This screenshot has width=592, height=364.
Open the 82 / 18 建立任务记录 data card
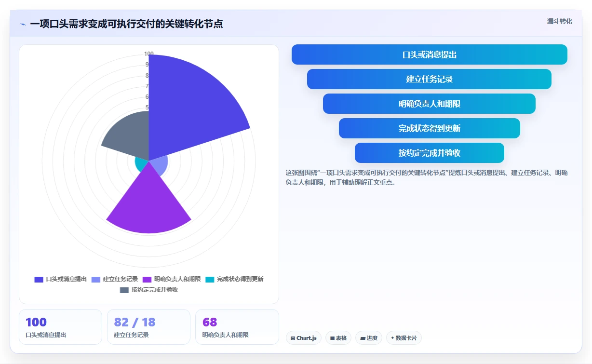[x=148, y=327]
